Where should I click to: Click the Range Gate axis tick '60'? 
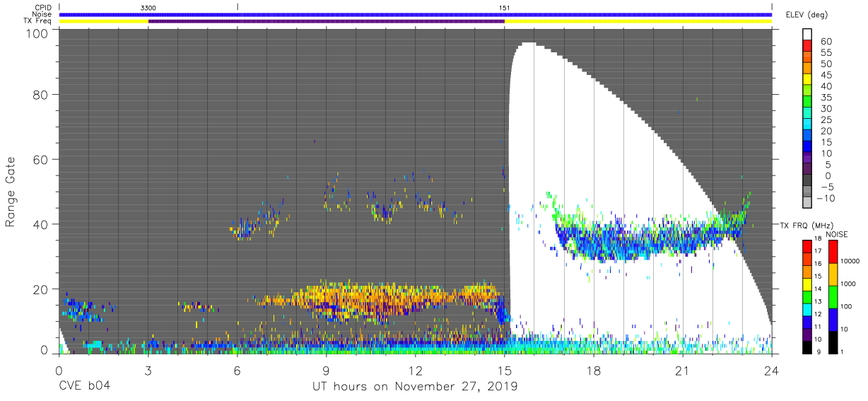coord(40,160)
